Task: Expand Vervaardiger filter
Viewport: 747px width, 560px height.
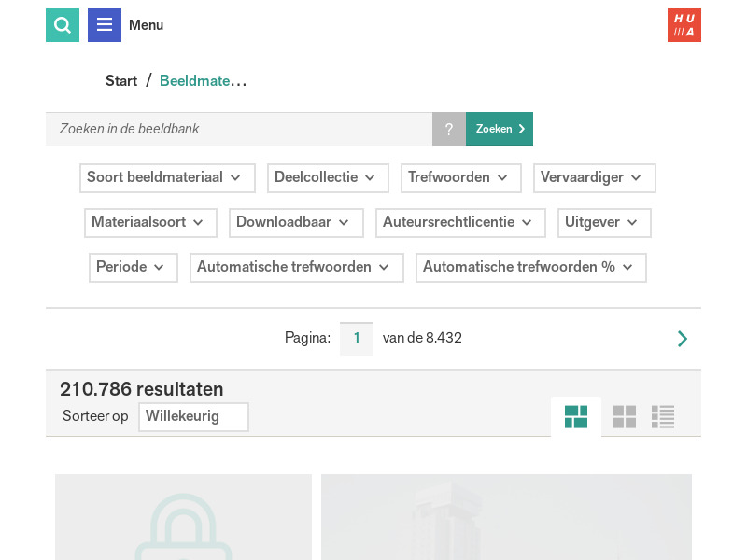Action: coord(595,178)
